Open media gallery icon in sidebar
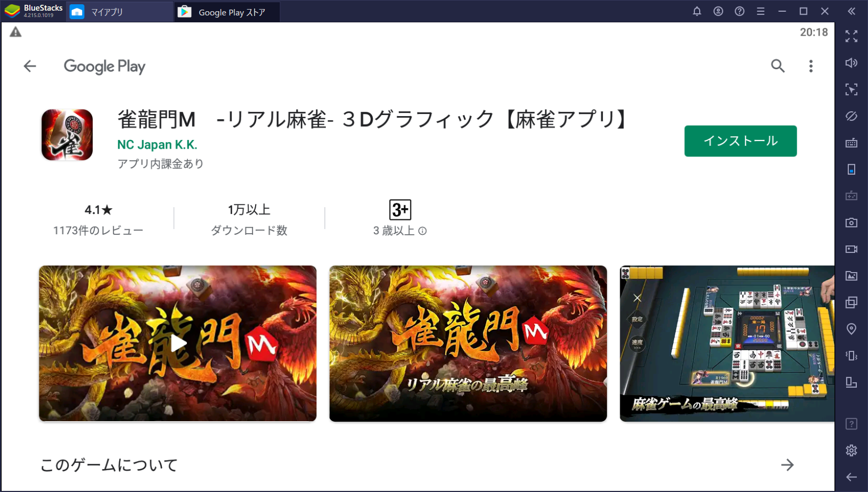Viewport: 868px width, 492px height. point(851,276)
